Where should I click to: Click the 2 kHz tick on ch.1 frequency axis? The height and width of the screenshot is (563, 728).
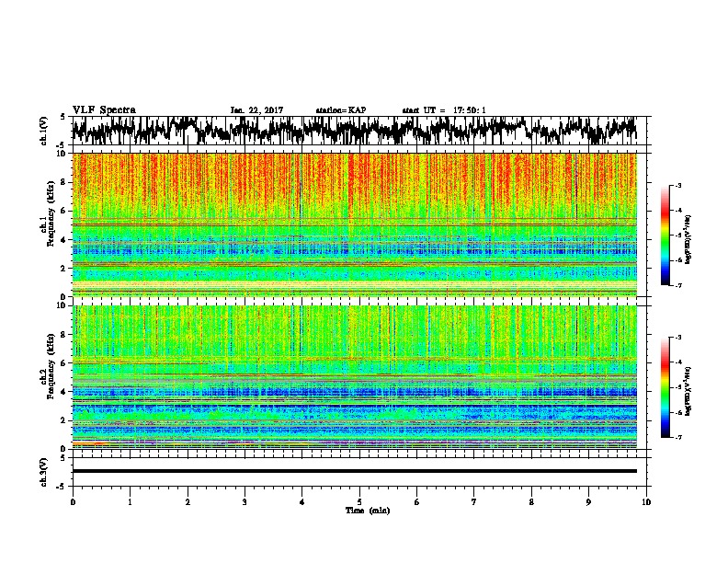point(65,269)
